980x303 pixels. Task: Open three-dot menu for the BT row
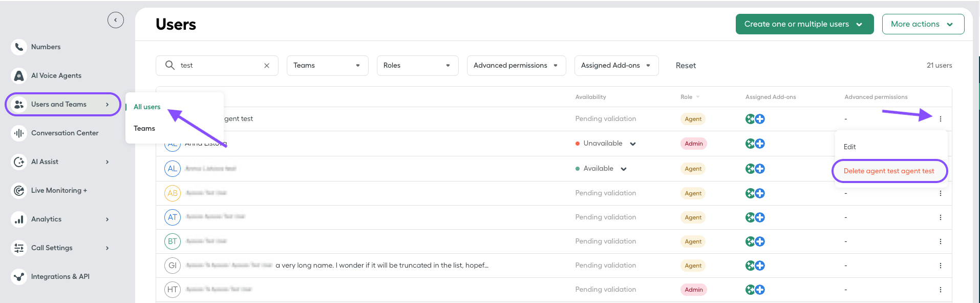point(941,241)
